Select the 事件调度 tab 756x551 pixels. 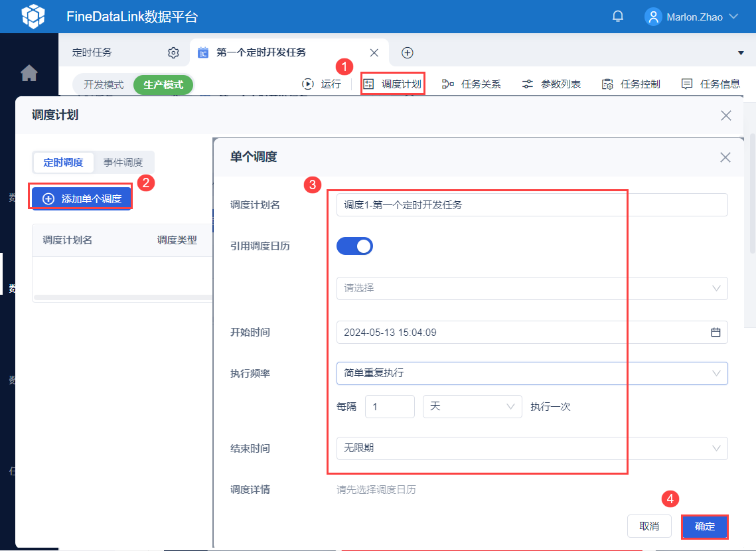tap(123, 163)
